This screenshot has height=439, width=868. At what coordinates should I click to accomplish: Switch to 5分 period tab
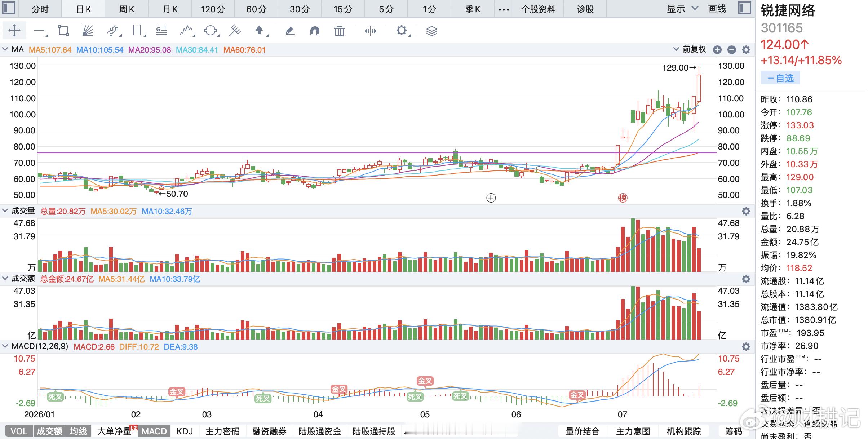(x=386, y=9)
